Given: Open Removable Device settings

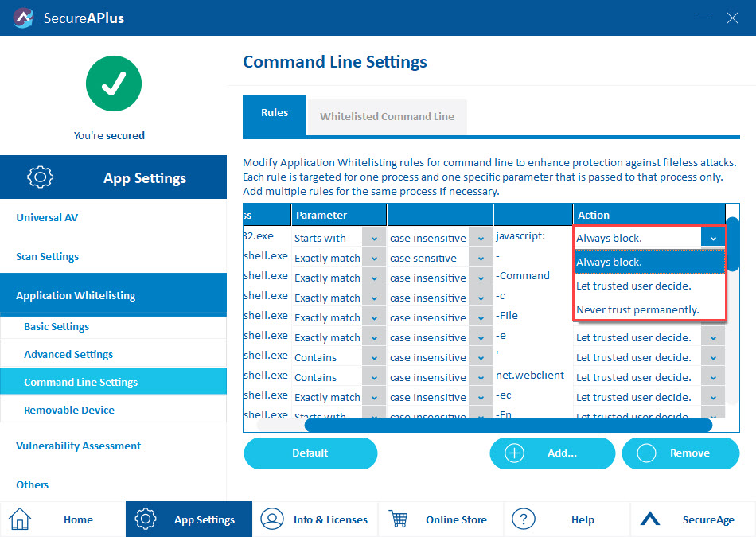Looking at the screenshot, I should [x=69, y=410].
